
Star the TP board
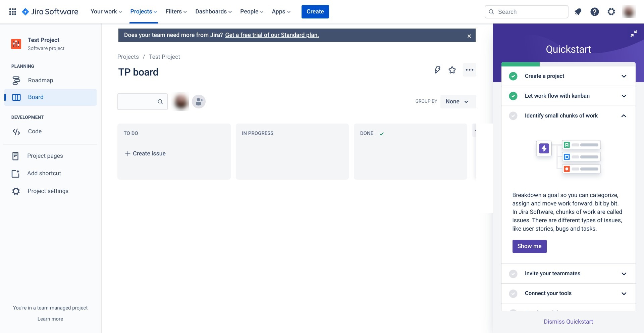(x=452, y=70)
